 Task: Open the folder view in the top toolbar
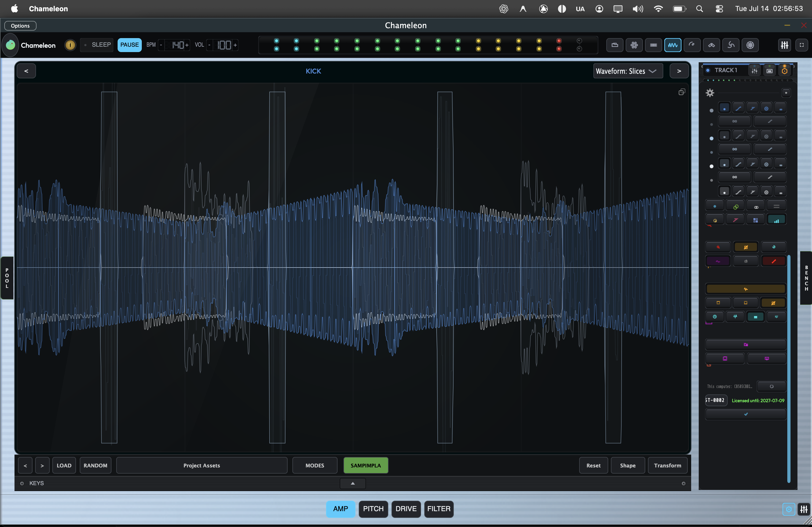pos(614,45)
